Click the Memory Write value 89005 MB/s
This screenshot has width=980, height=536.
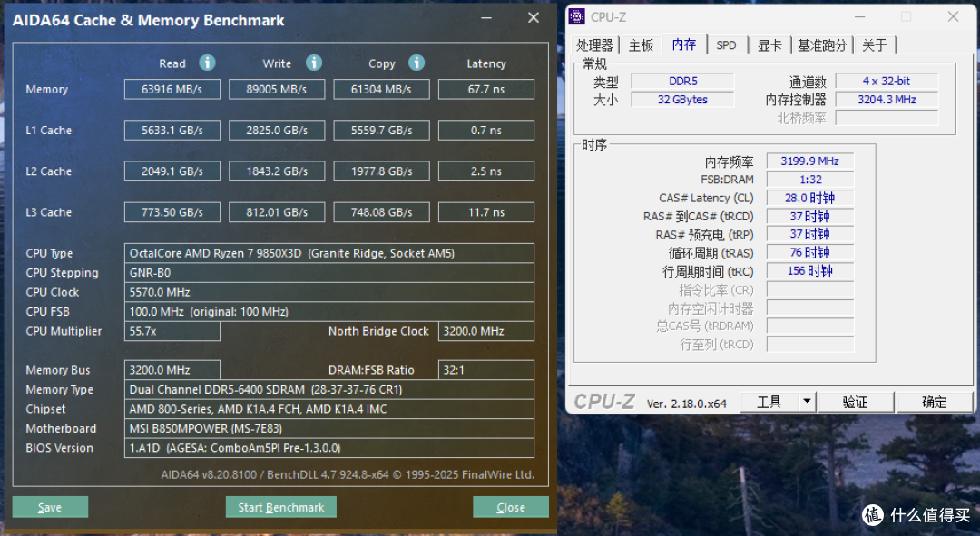point(277,89)
